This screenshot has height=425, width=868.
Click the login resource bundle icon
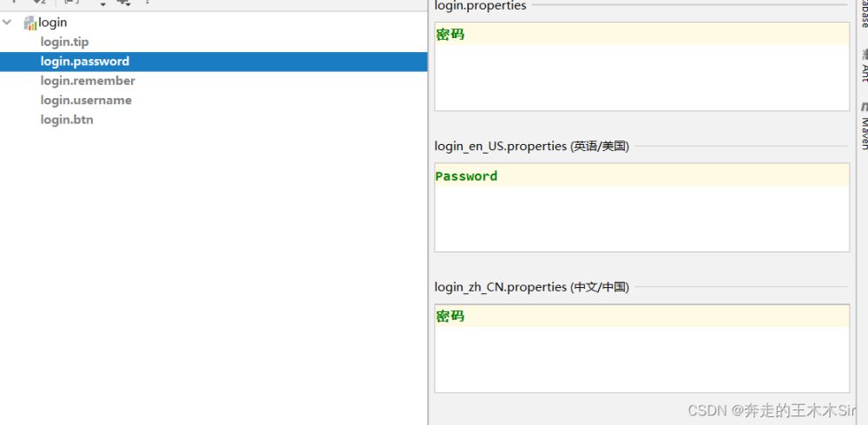(x=30, y=23)
